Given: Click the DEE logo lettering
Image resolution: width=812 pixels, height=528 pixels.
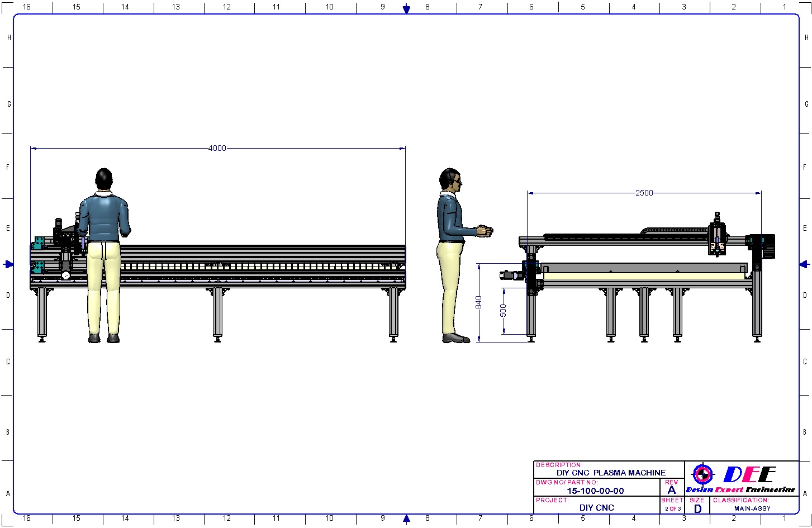Looking at the screenshot, I should coord(749,474).
